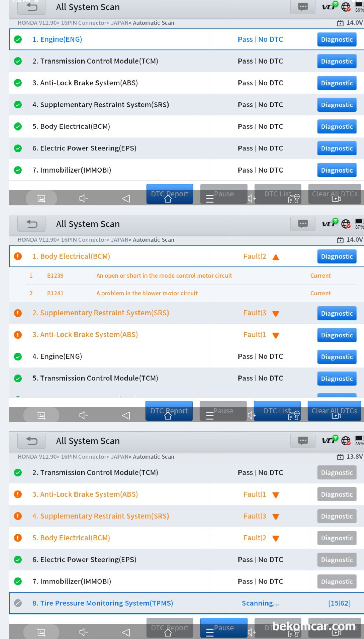The image size is (364, 639).
Task: Tap the back arrow in the bottom scan panel
Action: pyautogui.click(x=32, y=441)
